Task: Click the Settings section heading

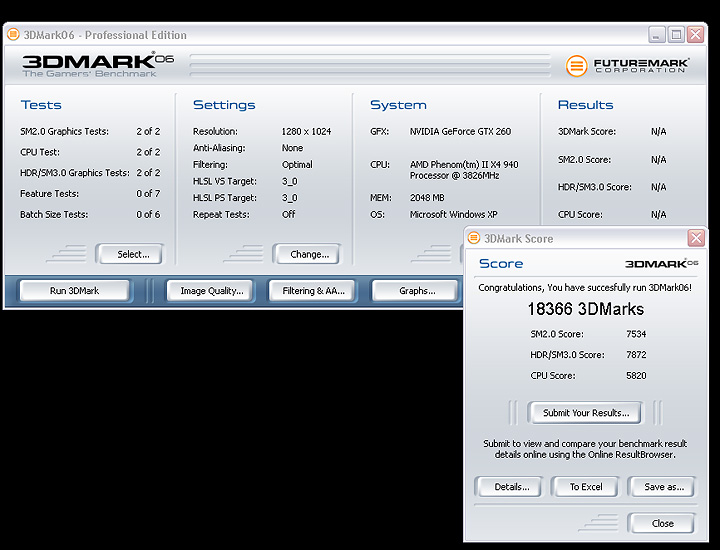Action: [224, 105]
